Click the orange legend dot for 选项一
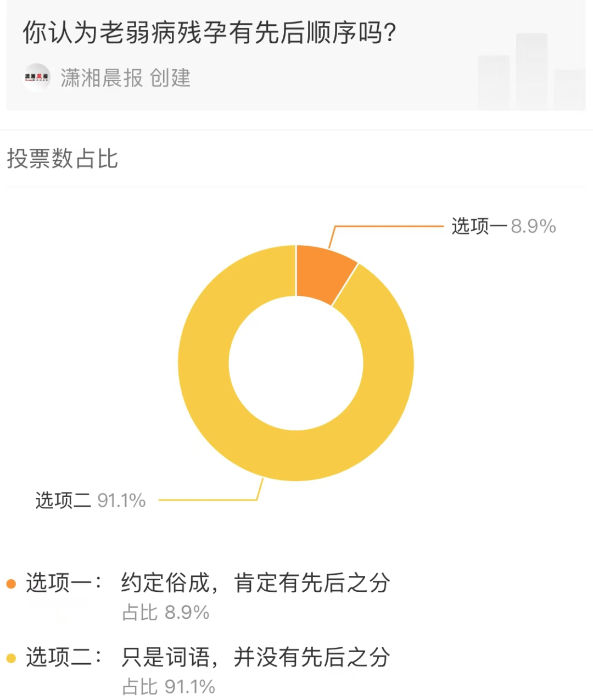This screenshot has width=593, height=700. [11, 584]
